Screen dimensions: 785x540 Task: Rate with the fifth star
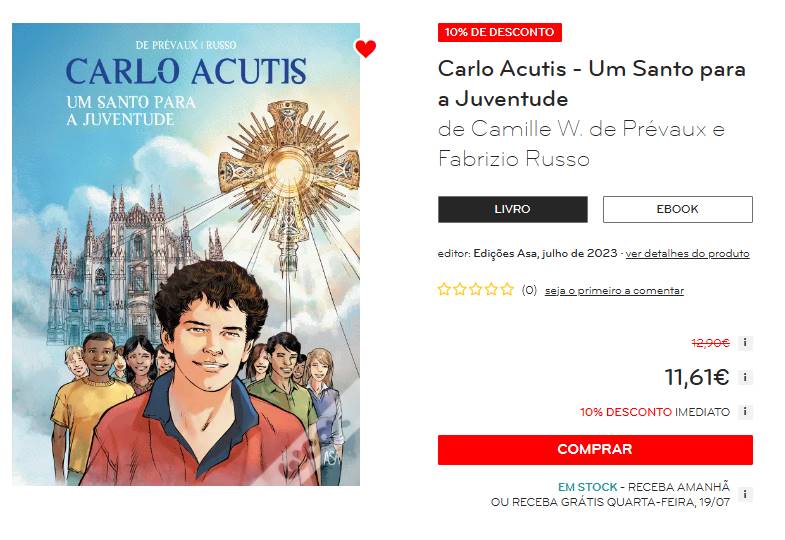tap(507, 289)
